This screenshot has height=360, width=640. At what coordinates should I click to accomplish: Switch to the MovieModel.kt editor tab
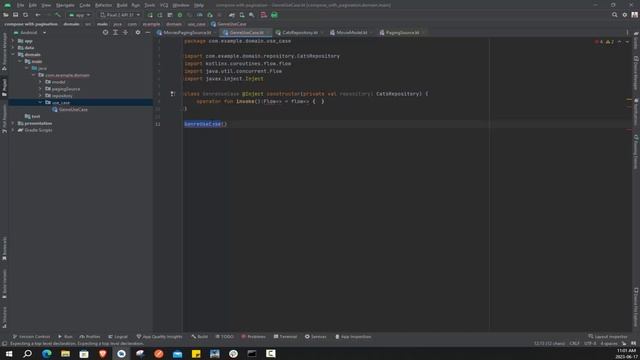click(351, 32)
